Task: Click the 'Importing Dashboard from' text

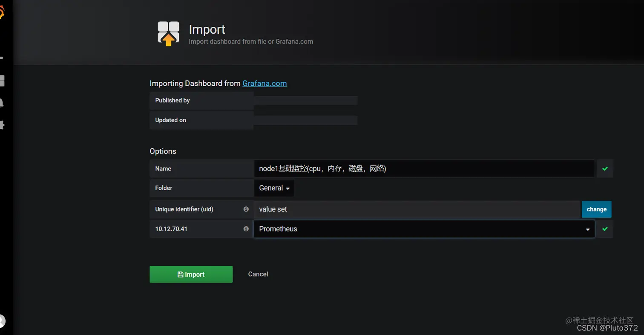Action: click(x=195, y=83)
